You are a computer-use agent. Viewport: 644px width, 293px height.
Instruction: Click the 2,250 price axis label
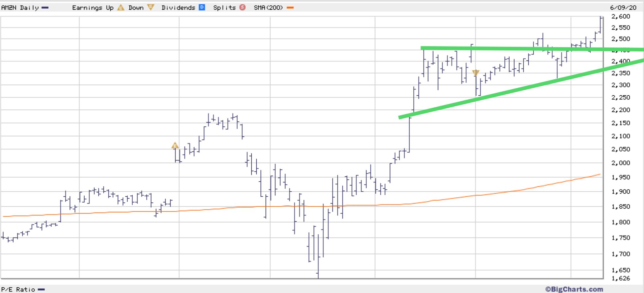tap(621, 97)
